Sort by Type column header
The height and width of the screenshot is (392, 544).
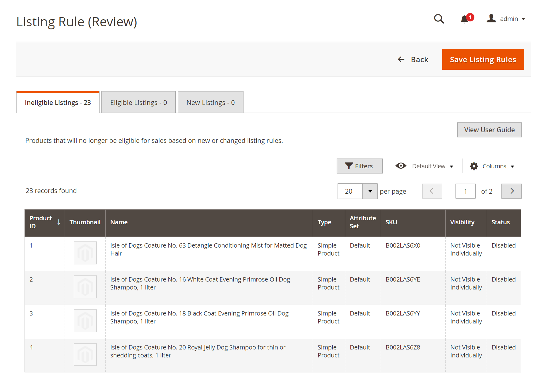point(329,222)
